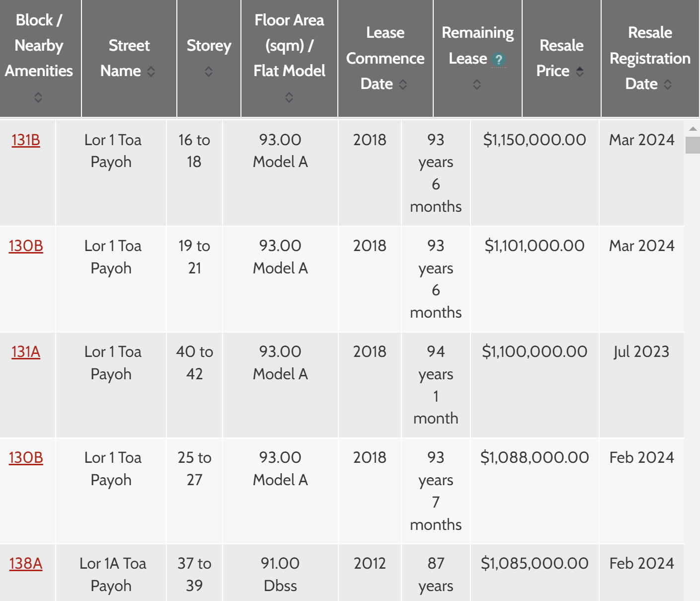
Task: Sort by Floor Area / Flat Model icon
Action: click(x=289, y=97)
